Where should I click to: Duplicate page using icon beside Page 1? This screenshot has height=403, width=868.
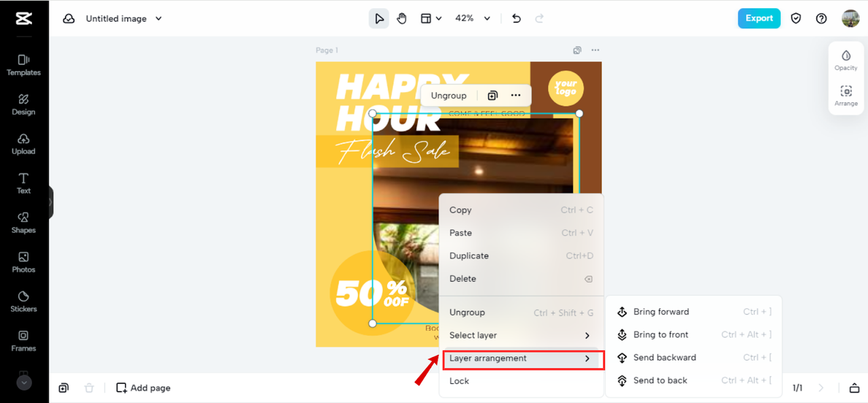pos(577,50)
